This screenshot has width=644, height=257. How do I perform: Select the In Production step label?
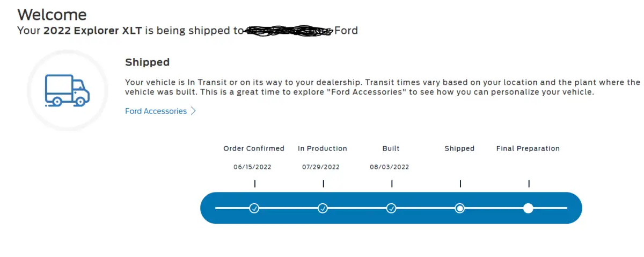pos(323,148)
